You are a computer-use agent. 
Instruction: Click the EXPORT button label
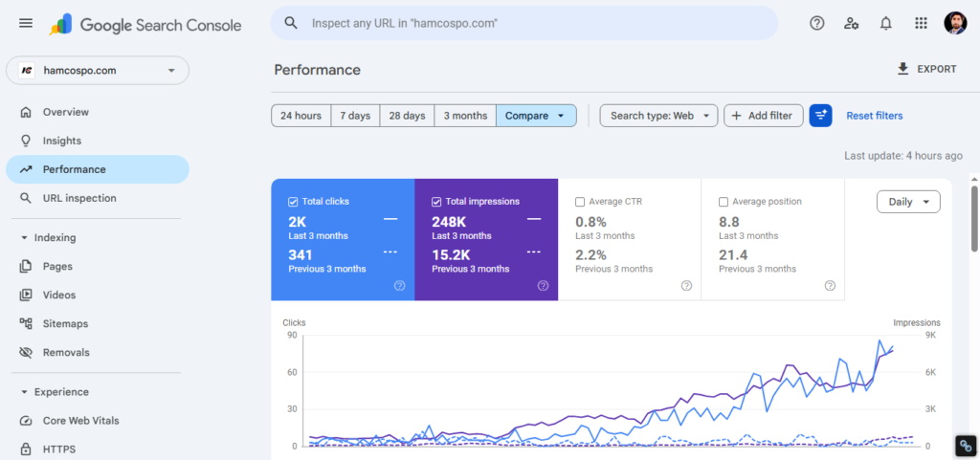click(936, 69)
